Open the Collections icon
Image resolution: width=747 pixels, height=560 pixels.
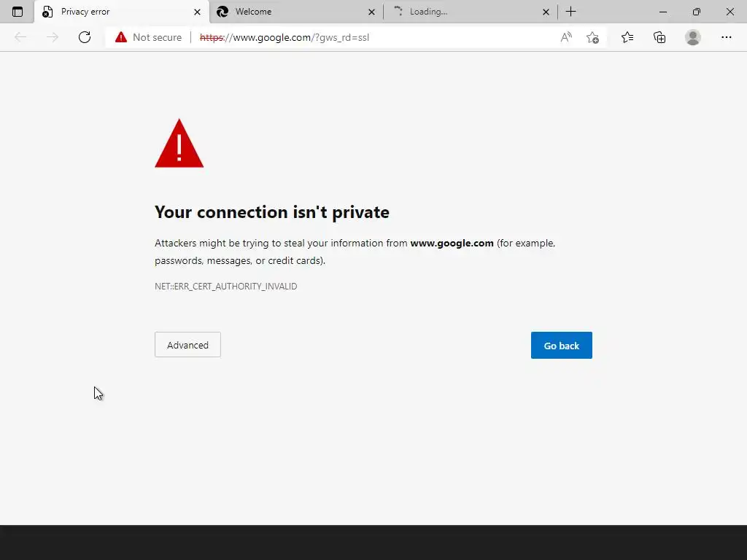coord(659,37)
